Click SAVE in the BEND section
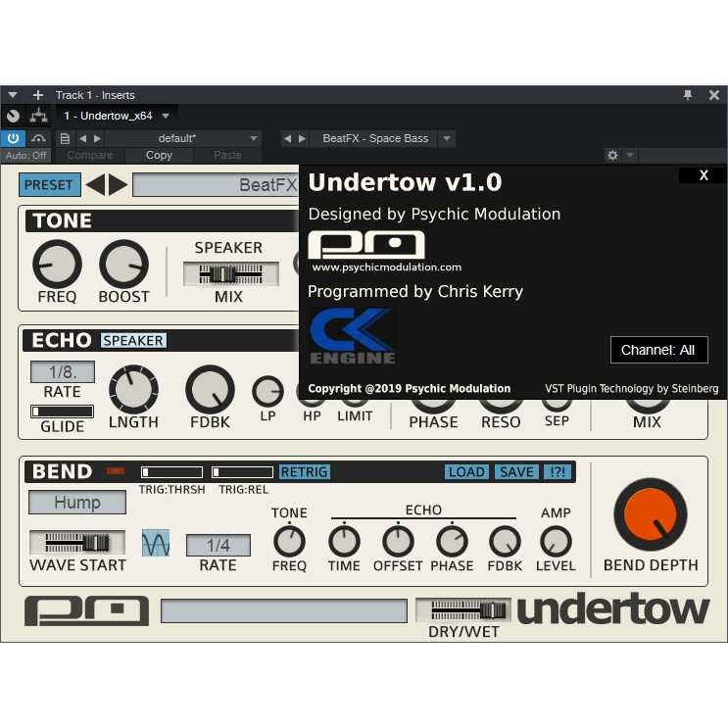 tap(516, 472)
